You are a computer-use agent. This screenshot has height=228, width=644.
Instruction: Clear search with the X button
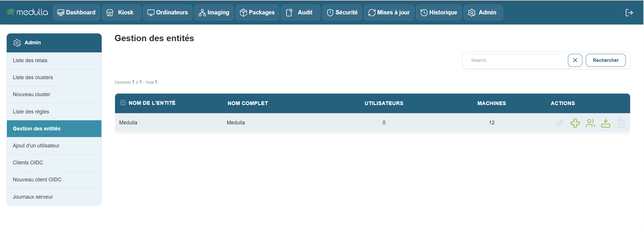(575, 60)
